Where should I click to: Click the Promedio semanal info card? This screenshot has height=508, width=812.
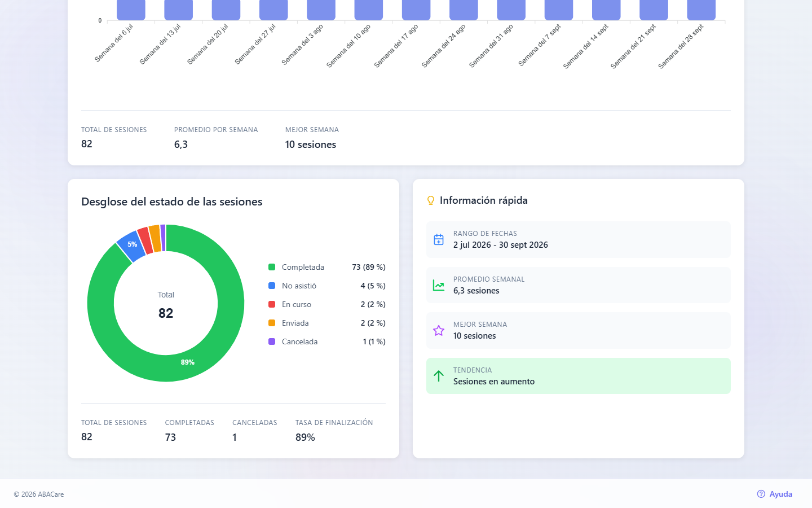click(x=579, y=285)
